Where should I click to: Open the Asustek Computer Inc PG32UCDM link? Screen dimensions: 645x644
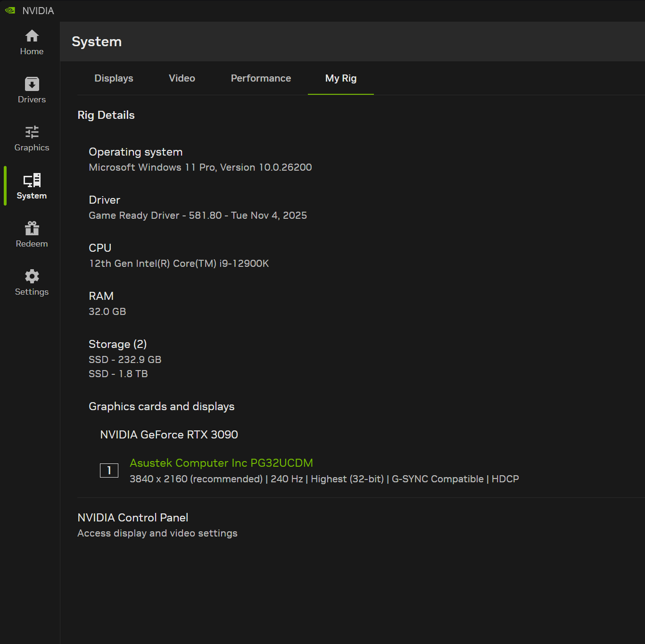click(x=221, y=463)
